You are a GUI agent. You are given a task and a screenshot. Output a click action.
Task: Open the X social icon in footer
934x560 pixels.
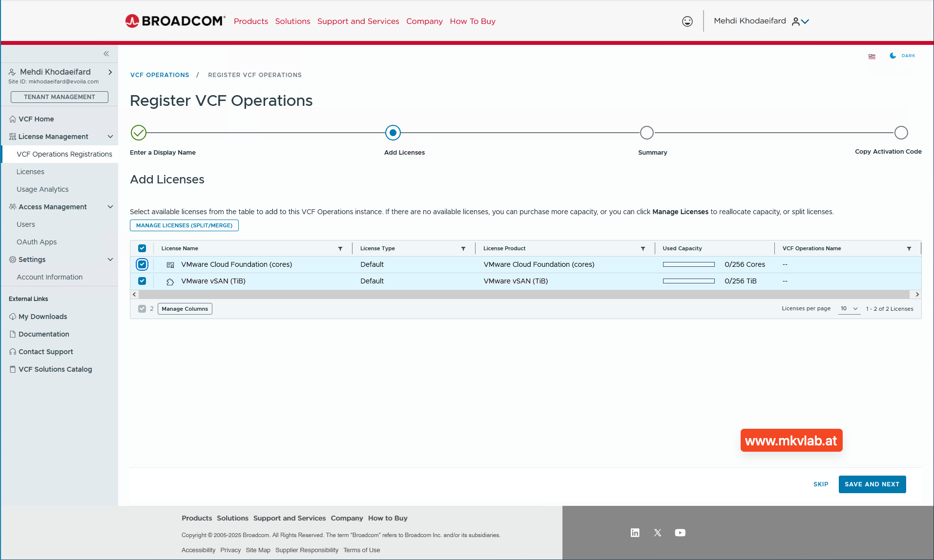(657, 533)
